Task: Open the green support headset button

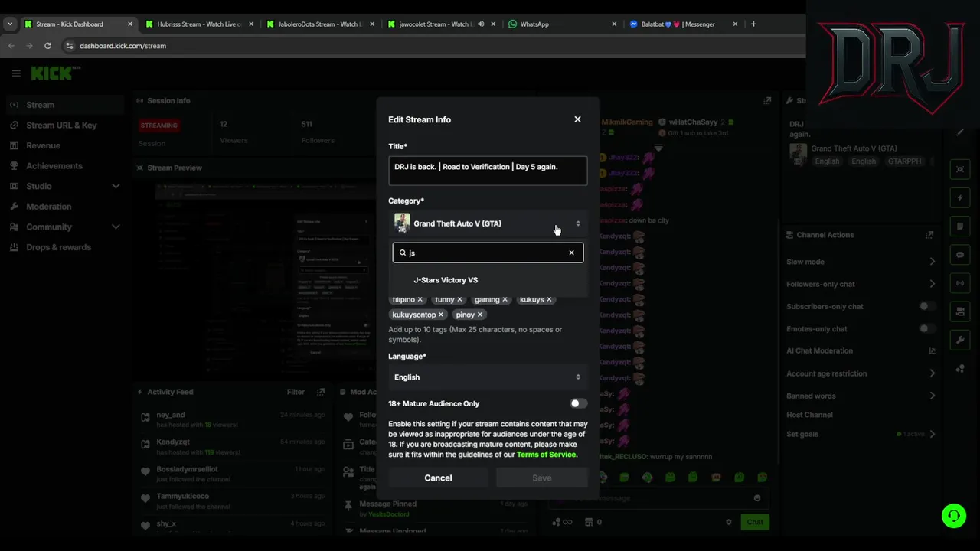Action: 953,516
